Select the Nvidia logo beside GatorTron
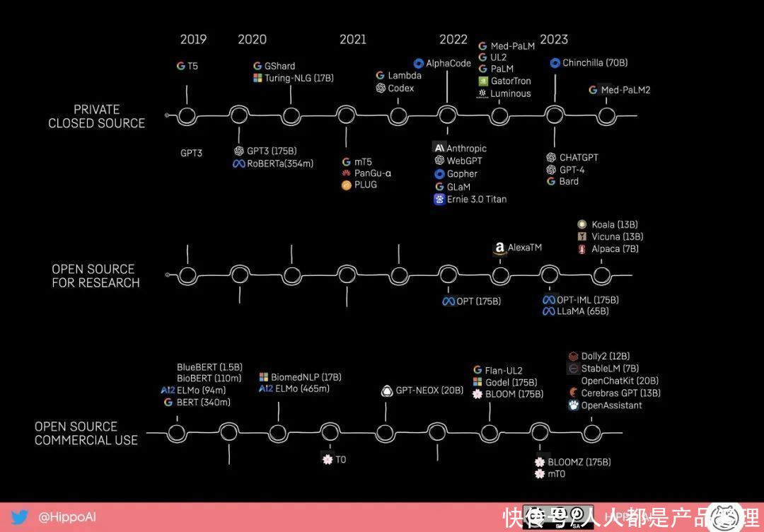764x532 pixels. click(x=483, y=81)
